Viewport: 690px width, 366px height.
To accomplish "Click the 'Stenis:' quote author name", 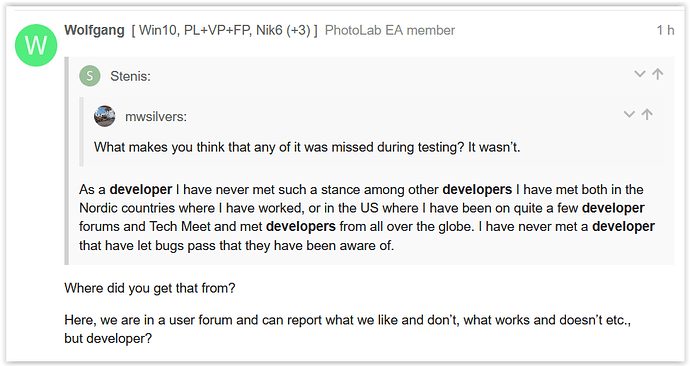I will coord(130,76).
